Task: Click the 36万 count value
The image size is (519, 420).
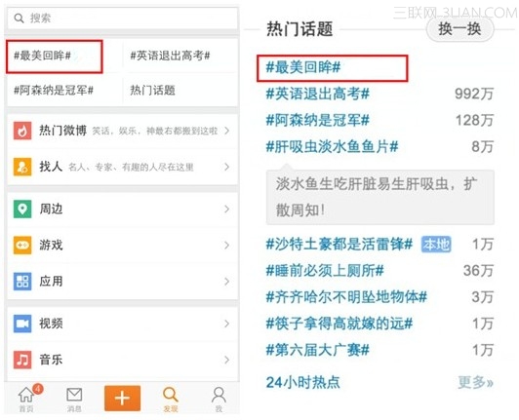Action: pyautogui.click(x=478, y=271)
